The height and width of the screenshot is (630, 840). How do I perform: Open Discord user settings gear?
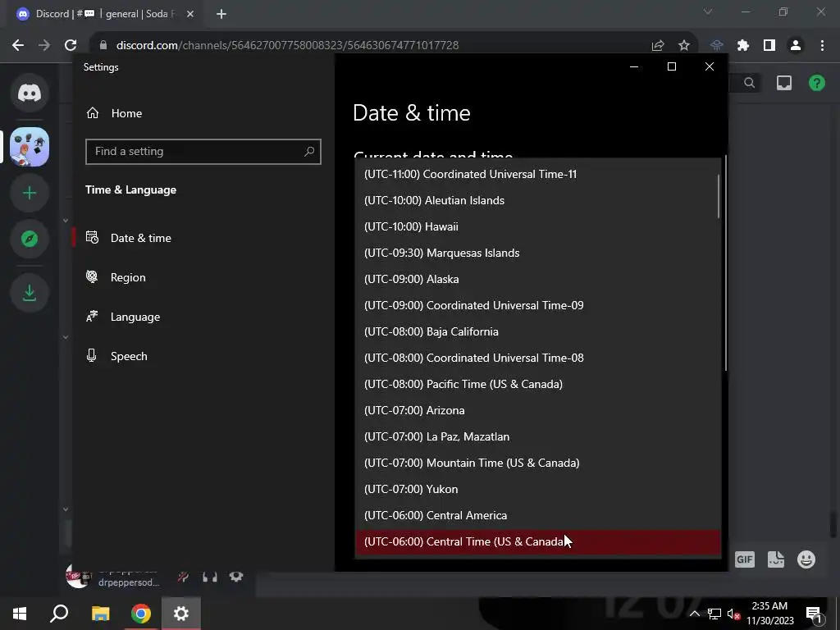236,577
